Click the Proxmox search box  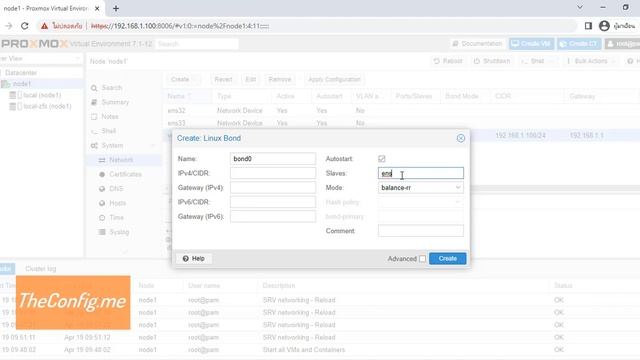(197, 44)
